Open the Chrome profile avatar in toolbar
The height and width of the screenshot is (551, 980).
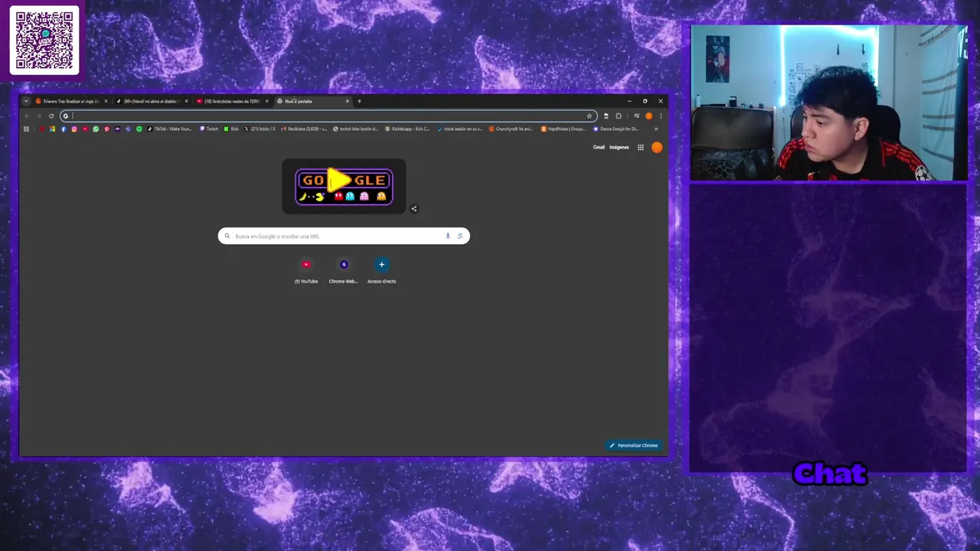pyautogui.click(x=648, y=116)
